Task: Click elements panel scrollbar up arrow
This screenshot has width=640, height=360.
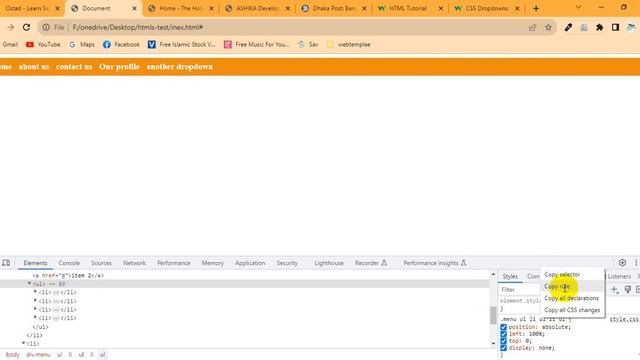Action: coord(493,274)
